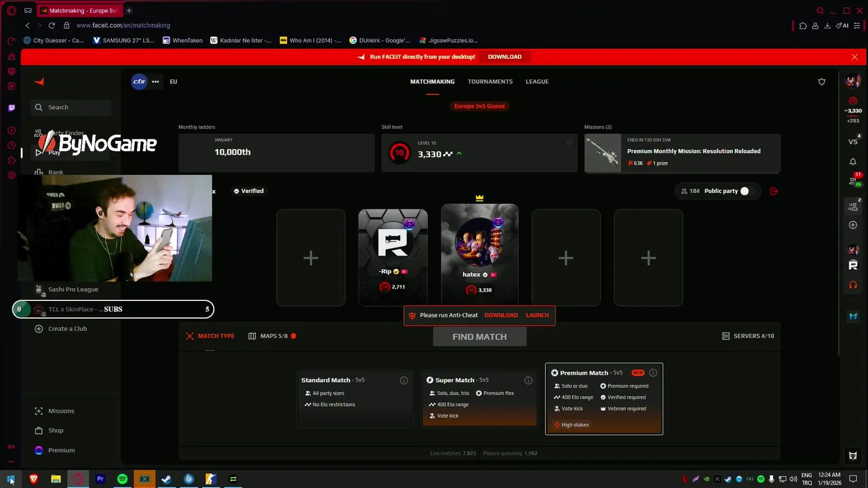This screenshot has height=488, width=868.
Task: Click DOWNLOAD in the Anti-Cheat prompt
Action: tap(501, 315)
